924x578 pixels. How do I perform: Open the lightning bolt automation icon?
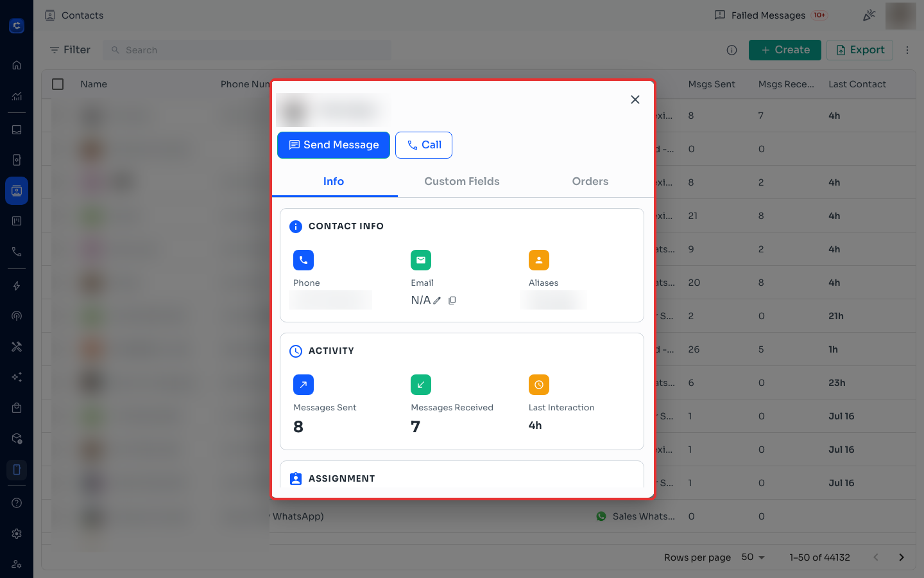tap(17, 286)
